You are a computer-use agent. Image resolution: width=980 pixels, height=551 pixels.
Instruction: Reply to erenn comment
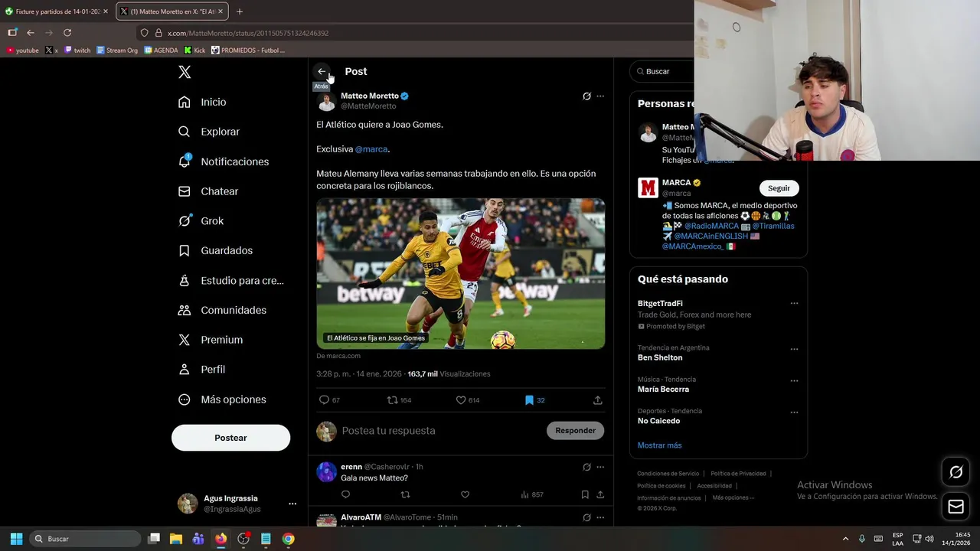pyautogui.click(x=345, y=494)
